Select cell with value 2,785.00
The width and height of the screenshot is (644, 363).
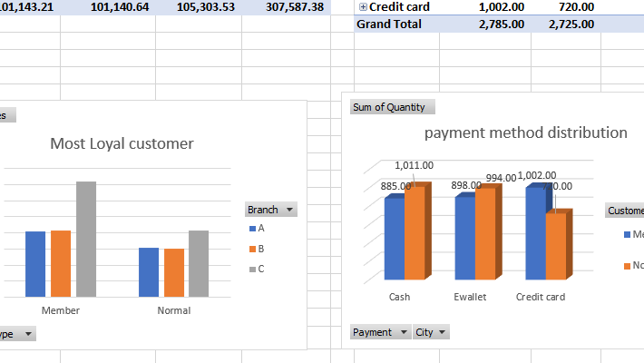click(x=501, y=25)
